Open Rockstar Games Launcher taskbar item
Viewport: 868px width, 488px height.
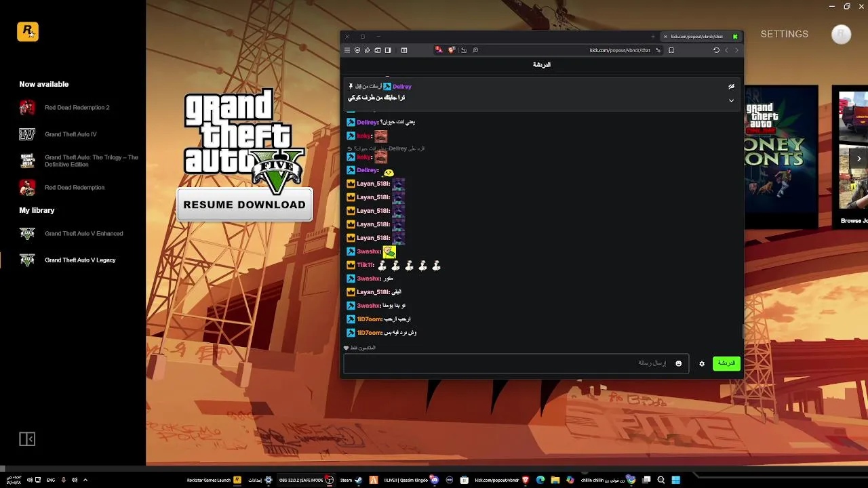(x=214, y=480)
